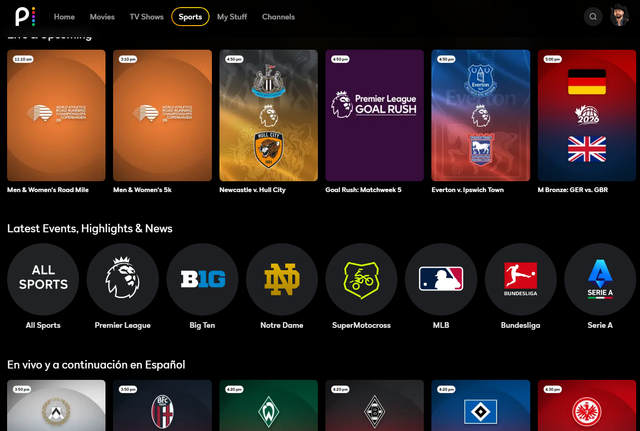Click the Men & Women's 5k title

click(142, 190)
